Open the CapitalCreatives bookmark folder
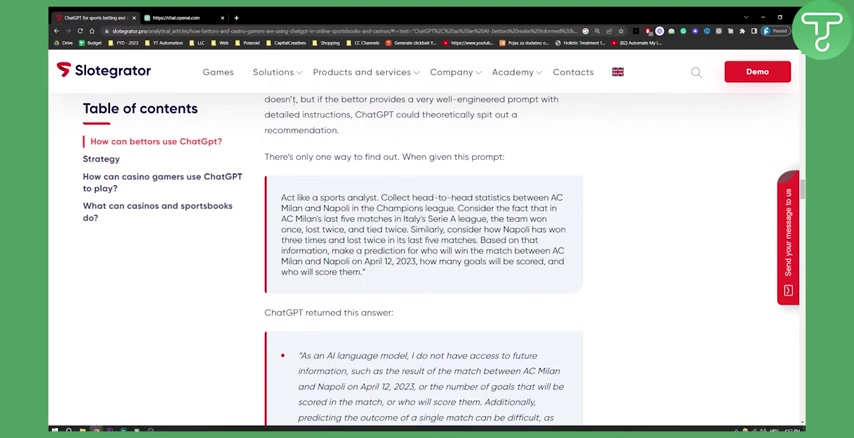 tap(285, 42)
